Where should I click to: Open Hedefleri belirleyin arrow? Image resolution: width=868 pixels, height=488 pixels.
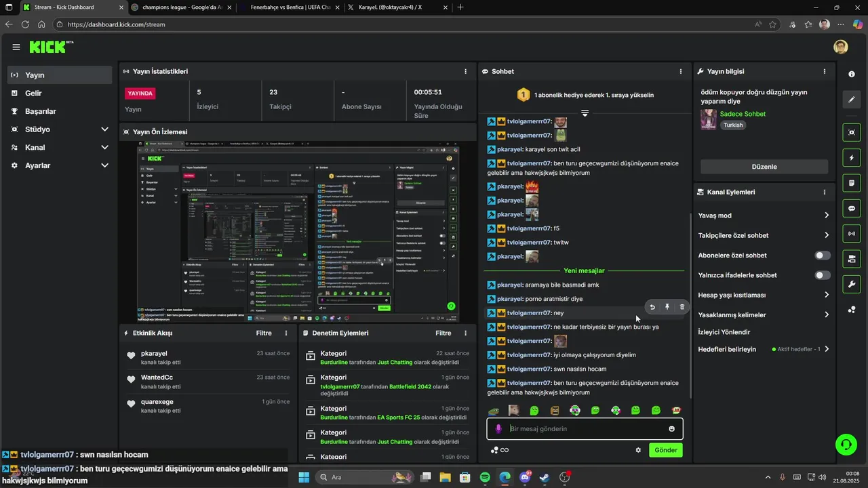827,349
